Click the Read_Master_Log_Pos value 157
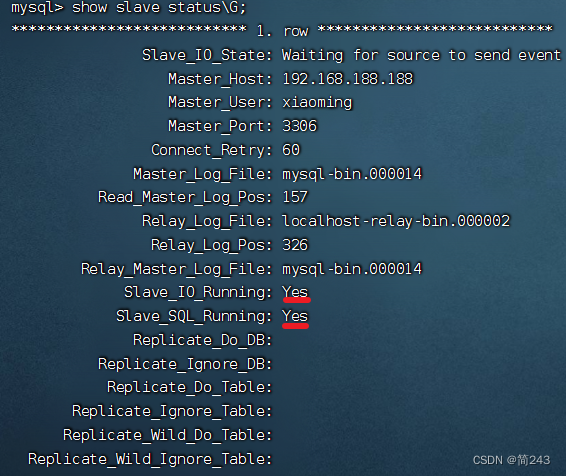 point(295,197)
